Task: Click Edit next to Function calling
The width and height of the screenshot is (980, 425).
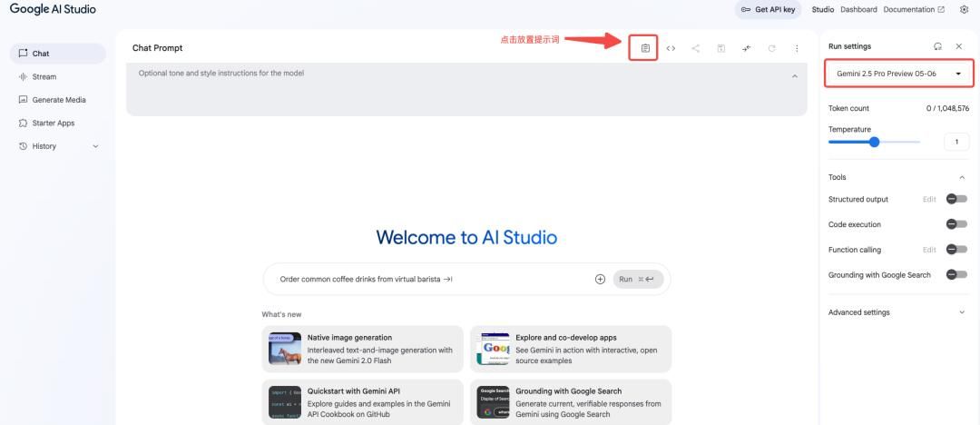Action: tap(929, 249)
